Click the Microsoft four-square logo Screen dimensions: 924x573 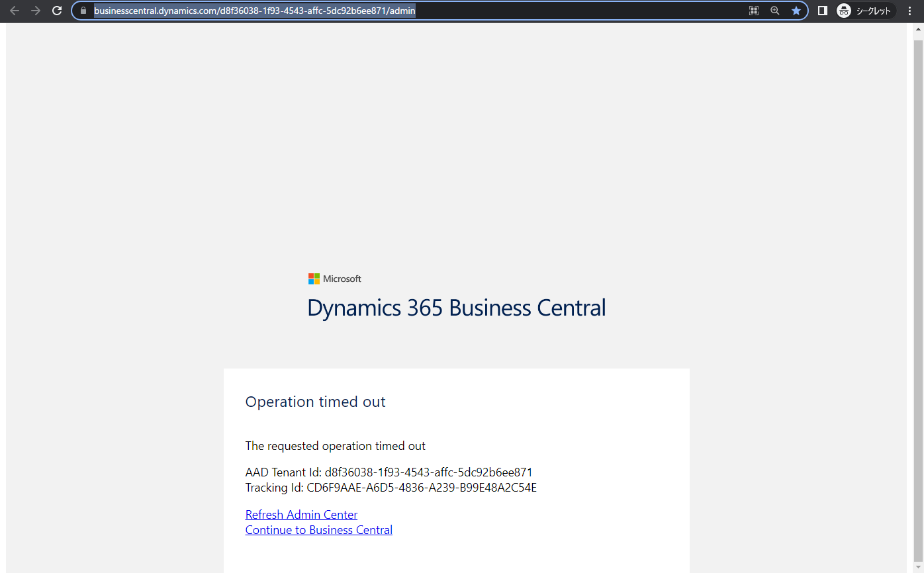click(312, 279)
